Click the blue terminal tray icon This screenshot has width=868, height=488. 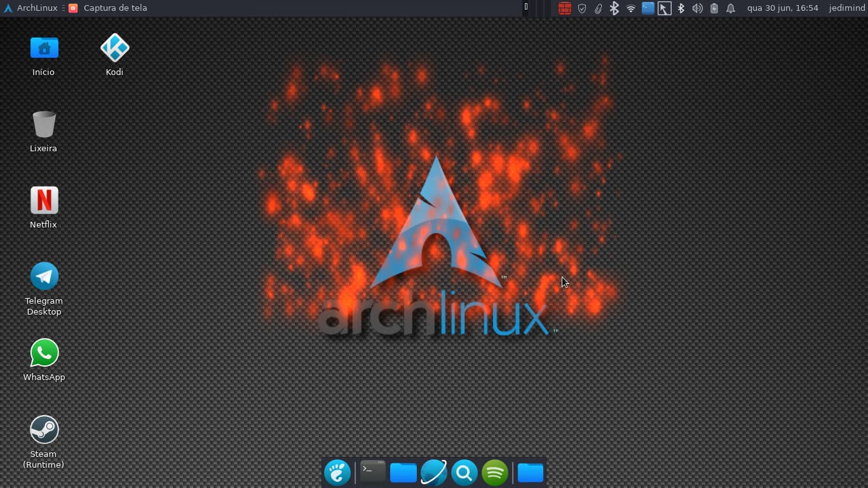[648, 8]
